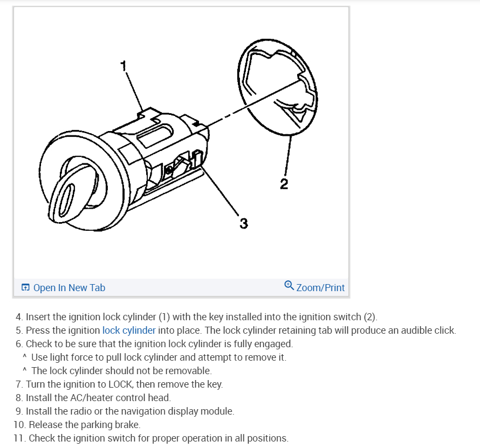The image size is (480, 448).
Task: Click the ignition switch disc drawing
Action: [x=277, y=87]
